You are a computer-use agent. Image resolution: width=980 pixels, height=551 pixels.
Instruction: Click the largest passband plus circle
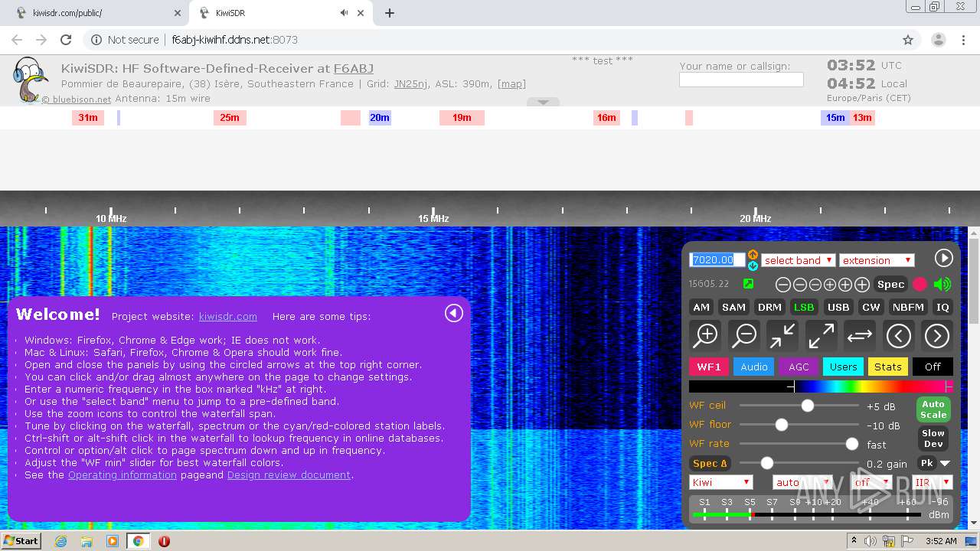862,285
